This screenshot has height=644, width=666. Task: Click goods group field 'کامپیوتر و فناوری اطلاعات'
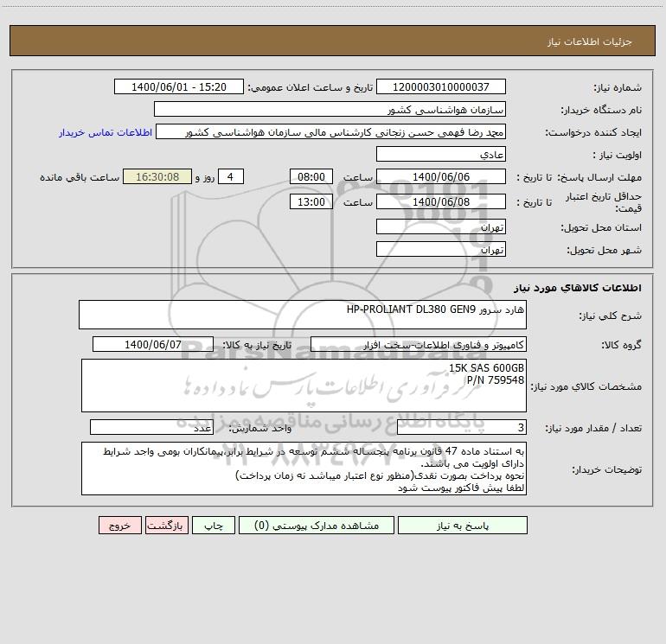[419, 345]
